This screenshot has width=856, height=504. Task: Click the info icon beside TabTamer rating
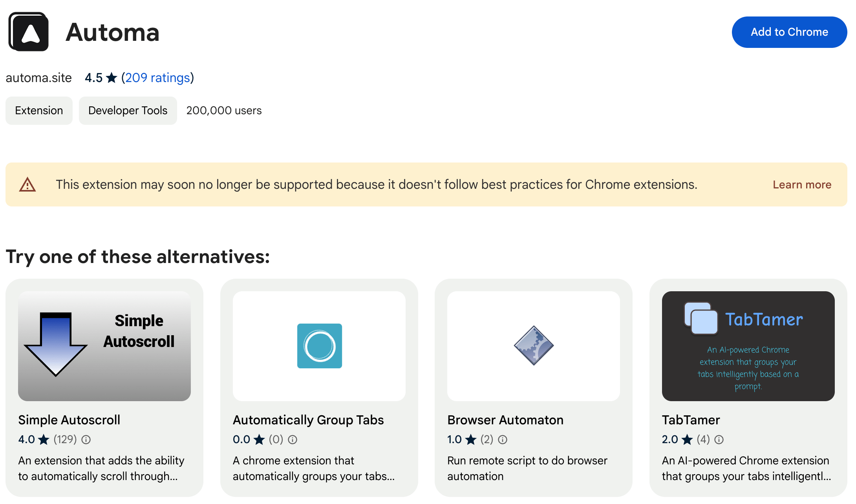pyautogui.click(x=719, y=440)
